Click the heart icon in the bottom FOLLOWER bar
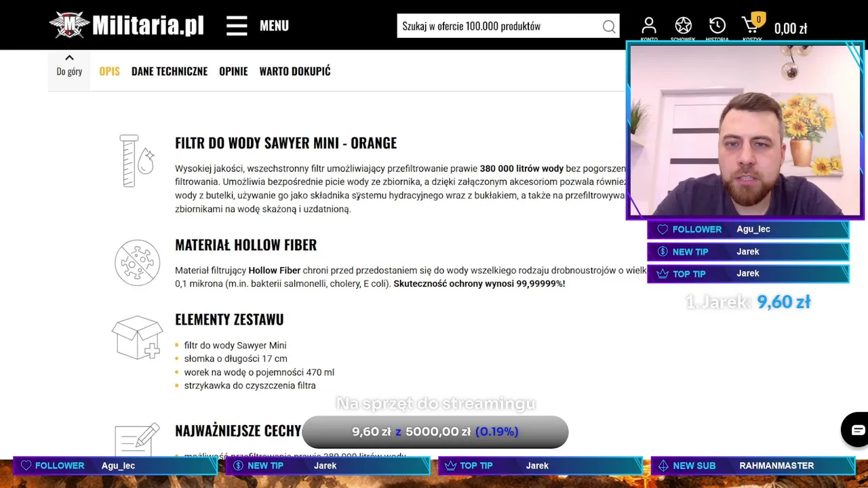The width and height of the screenshot is (868, 488). point(26,466)
